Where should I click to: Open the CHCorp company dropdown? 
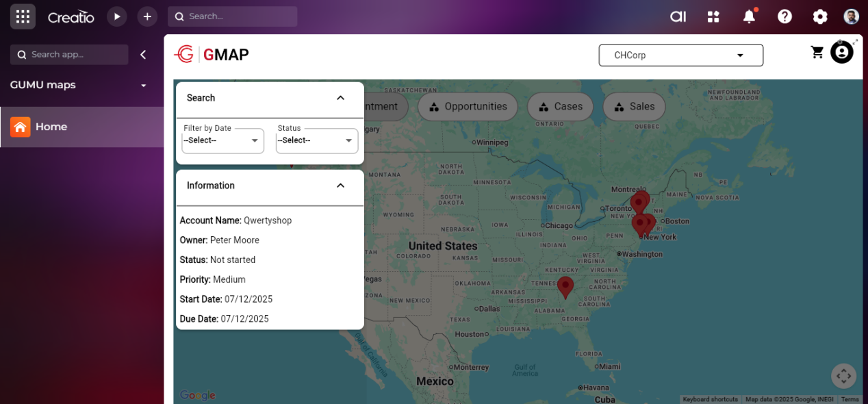click(x=680, y=55)
